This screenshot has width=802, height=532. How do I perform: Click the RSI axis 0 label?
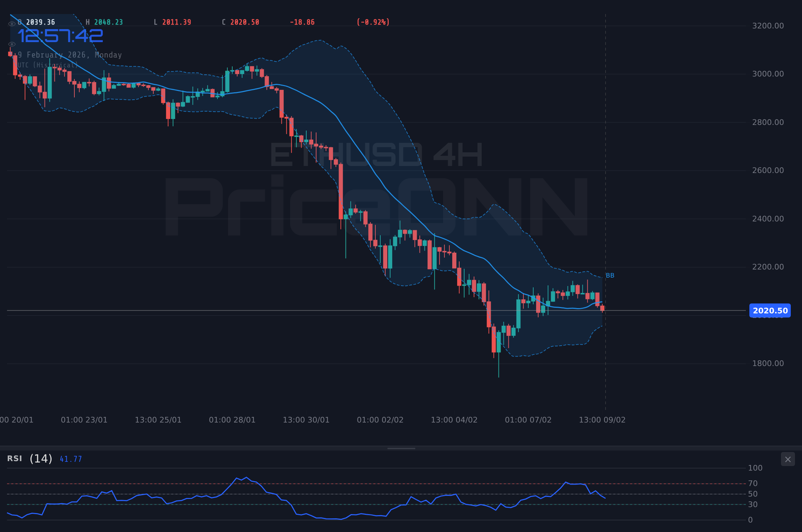pos(750,520)
